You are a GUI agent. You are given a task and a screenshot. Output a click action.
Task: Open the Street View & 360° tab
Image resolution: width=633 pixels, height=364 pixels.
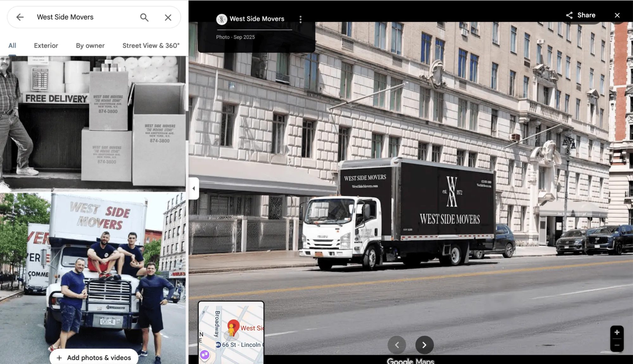pyautogui.click(x=151, y=46)
